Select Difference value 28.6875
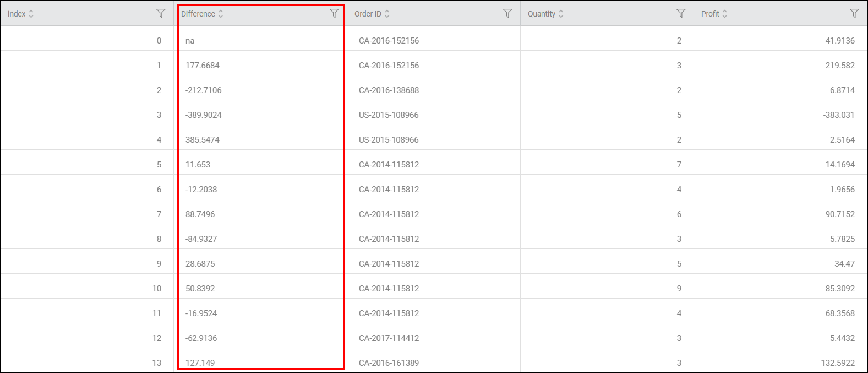This screenshot has width=868, height=373. coord(200,264)
